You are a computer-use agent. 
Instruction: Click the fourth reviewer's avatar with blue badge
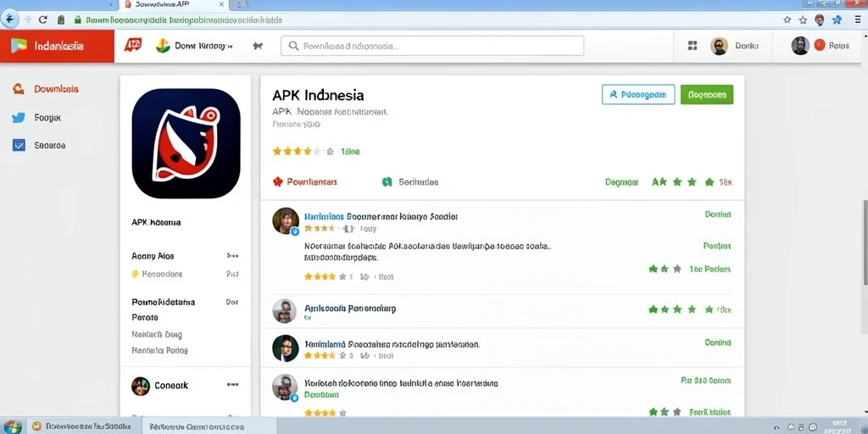(285, 387)
